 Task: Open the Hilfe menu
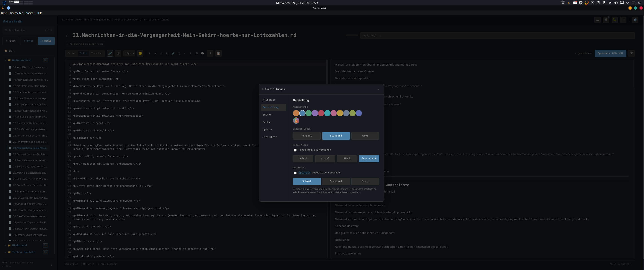click(x=40, y=13)
